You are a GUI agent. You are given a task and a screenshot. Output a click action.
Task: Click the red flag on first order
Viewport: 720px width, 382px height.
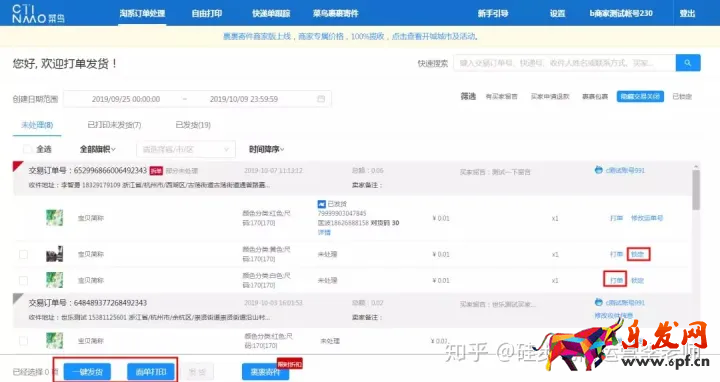(x=18, y=166)
